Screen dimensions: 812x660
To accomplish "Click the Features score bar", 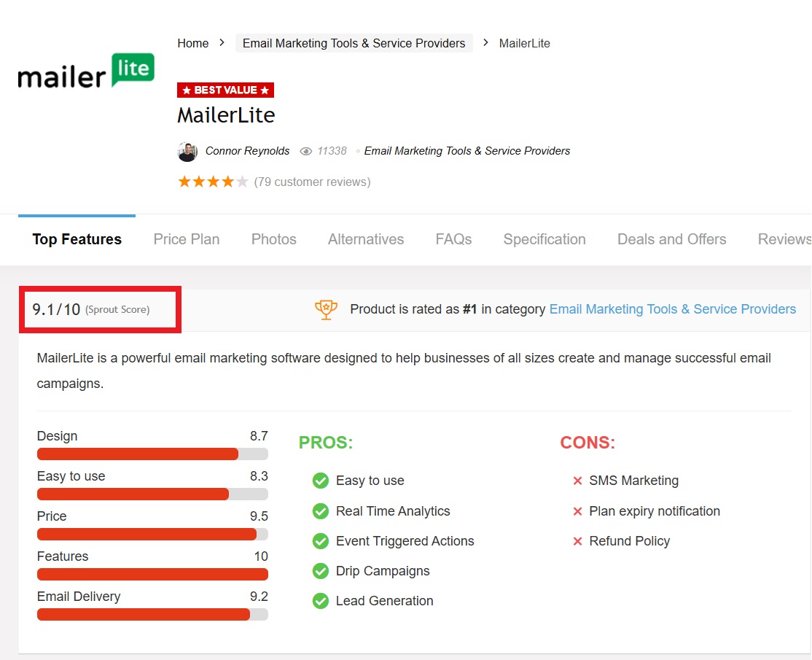I will [x=152, y=575].
